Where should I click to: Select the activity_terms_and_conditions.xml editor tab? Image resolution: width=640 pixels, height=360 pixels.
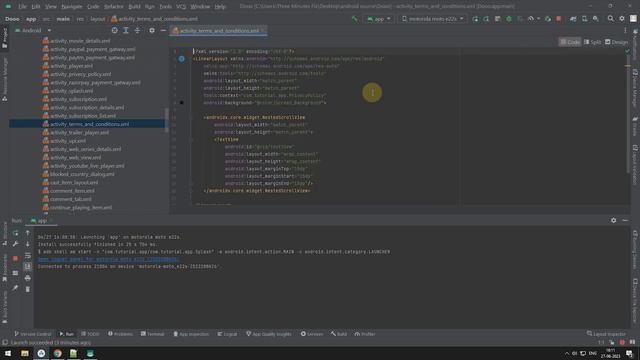coord(219,31)
